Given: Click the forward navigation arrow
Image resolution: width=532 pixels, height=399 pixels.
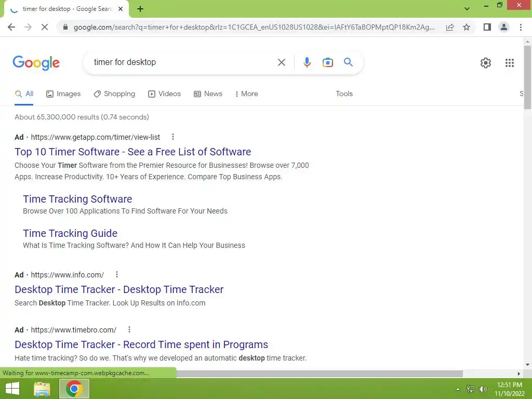Looking at the screenshot, I should [x=28, y=27].
